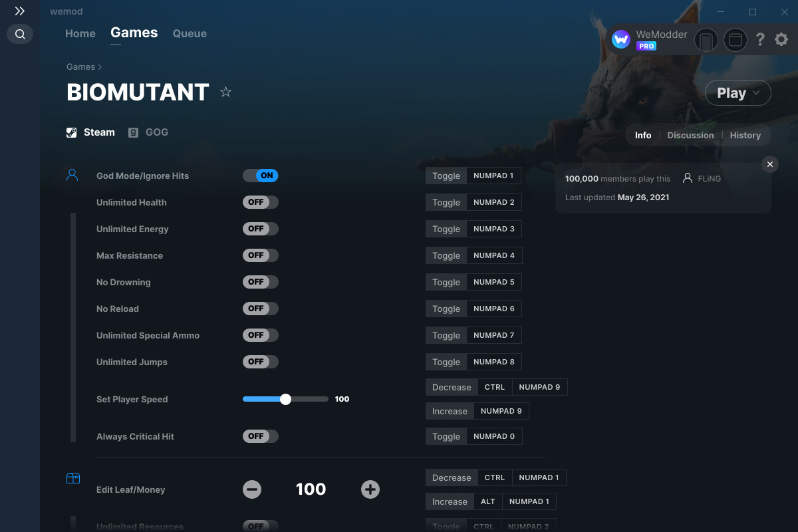Click the NUMPAD 2 hotkey for Unlimited Health
Viewport: 798px width, 532px height.
coord(494,202)
